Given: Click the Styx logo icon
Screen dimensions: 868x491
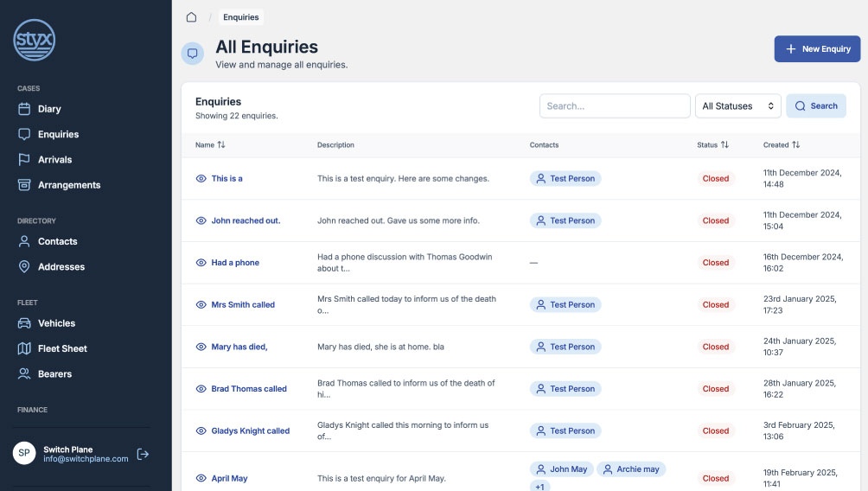Looking at the screenshot, I should coord(35,40).
